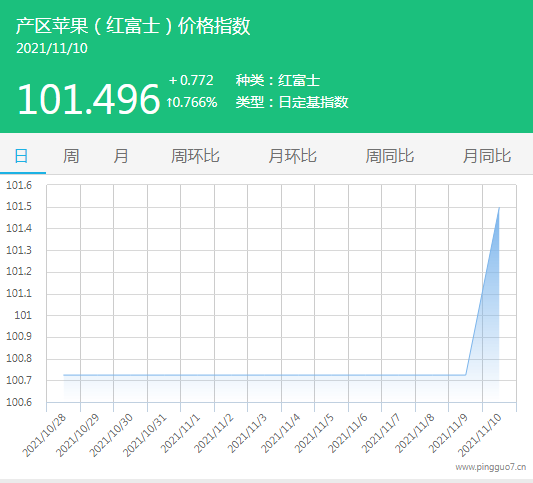Switch to the 周 weekly tab
The image size is (533, 483).
coord(71,156)
